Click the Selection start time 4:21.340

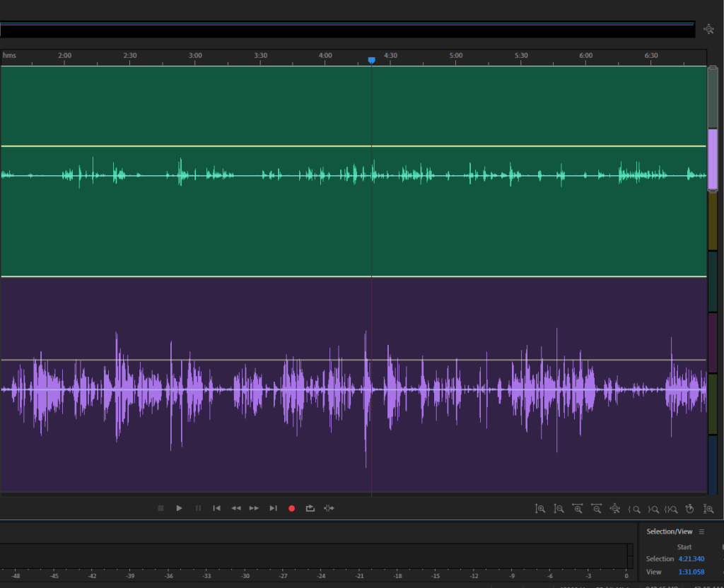pyautogui.click(x=691, y=559)
